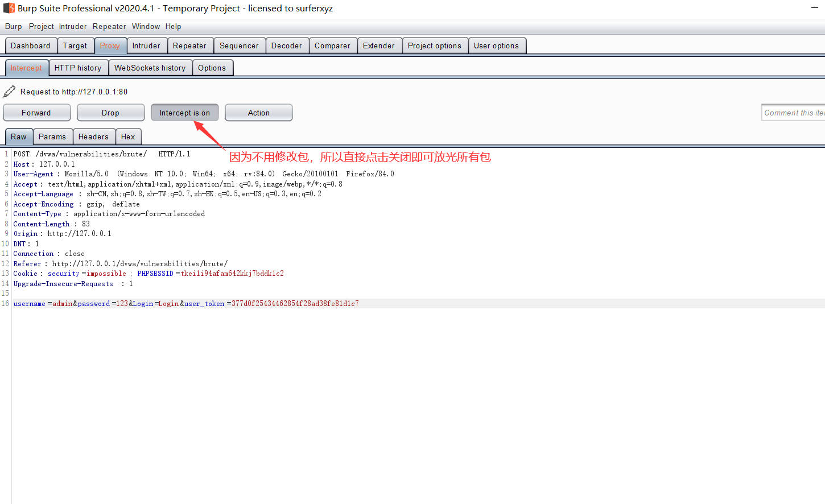The image size is (825, 504).
Task: Show the Headers request view
Action: coord(93,137)
